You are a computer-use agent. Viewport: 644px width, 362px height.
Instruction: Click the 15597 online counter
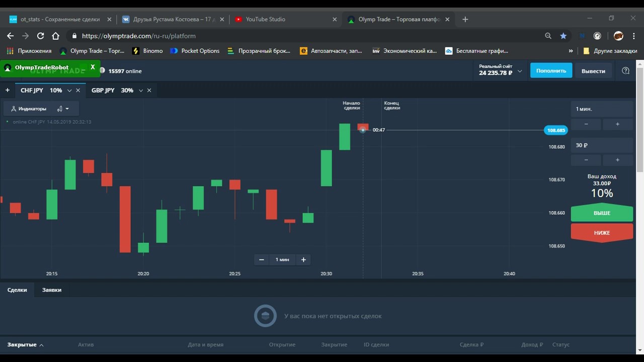coord(125,71)
